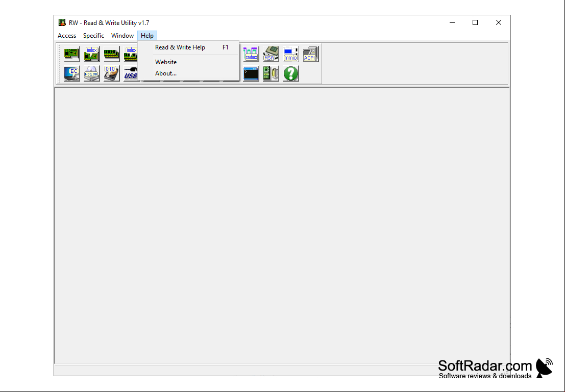Image resolution: width=565 pixels, height=392 pixels.
Task: Open the command console window icon
Action: coord(251,73)
